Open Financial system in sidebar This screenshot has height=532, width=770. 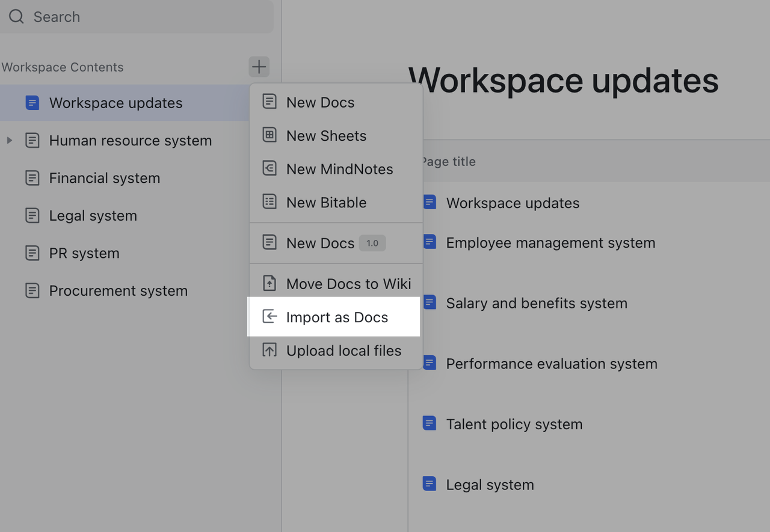[x=104, y=179]
